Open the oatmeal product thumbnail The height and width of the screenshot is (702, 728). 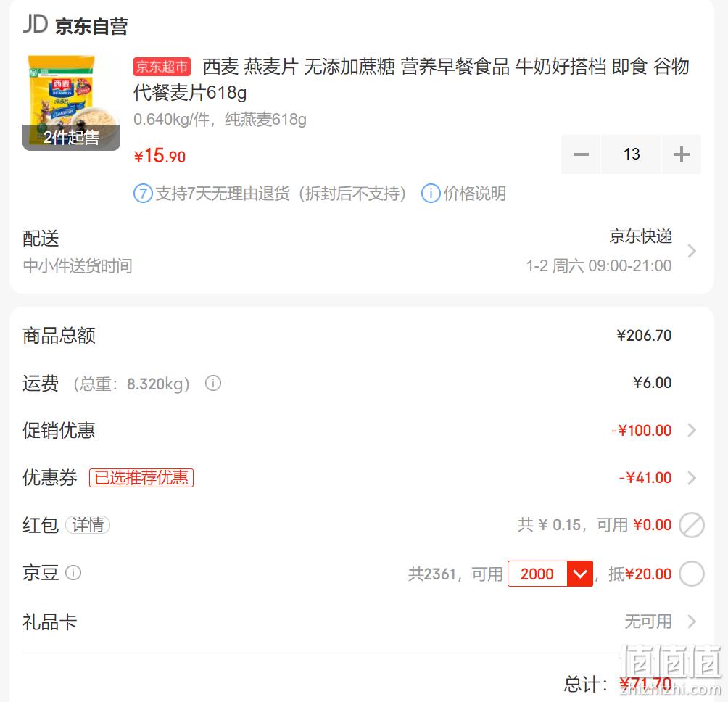[x=71, y=102]
